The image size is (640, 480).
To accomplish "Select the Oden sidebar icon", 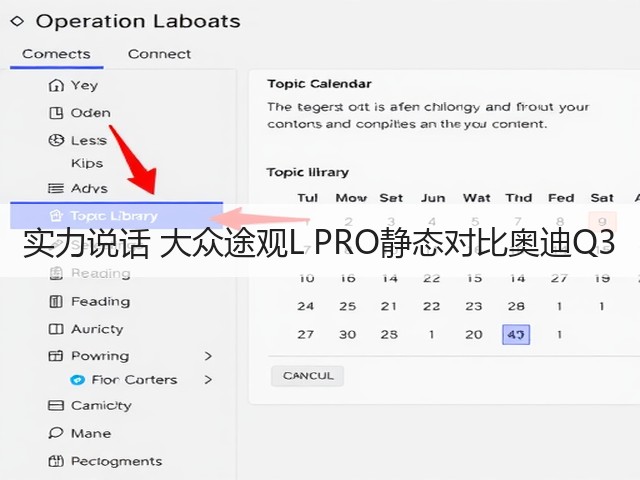I will pyautogui.click(x=56, y=113).
